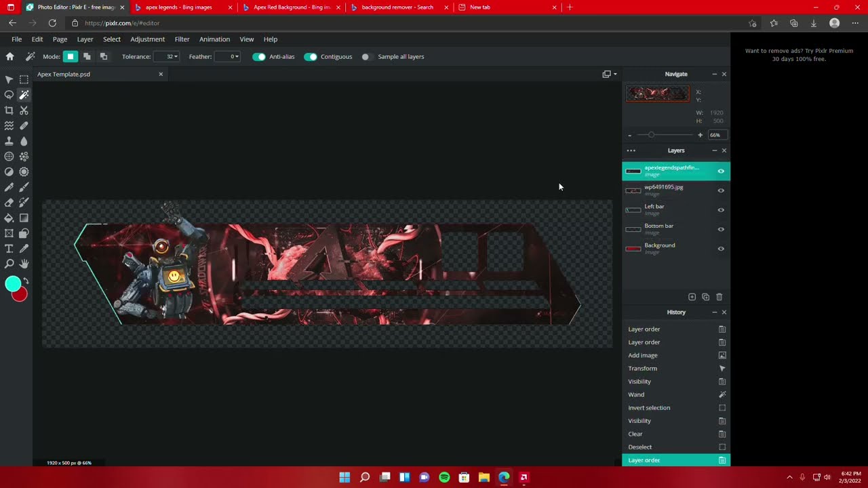
Task: Choose the new selection mode
Action: click(x=70, y=57)
